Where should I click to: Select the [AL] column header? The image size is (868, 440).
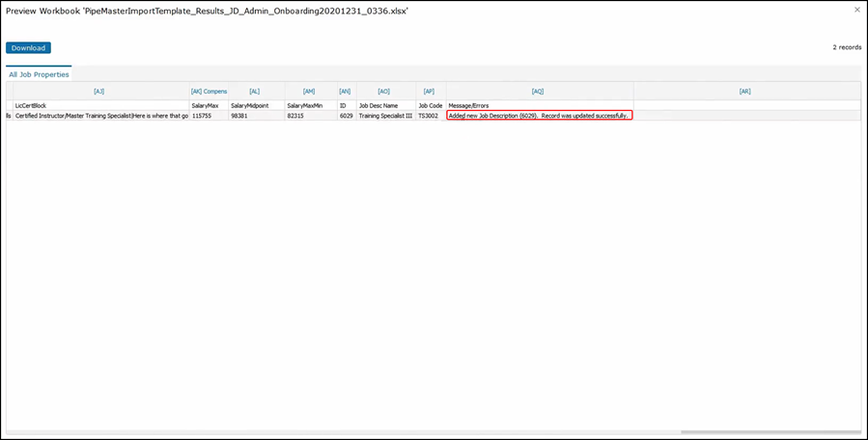coord(255,91)
